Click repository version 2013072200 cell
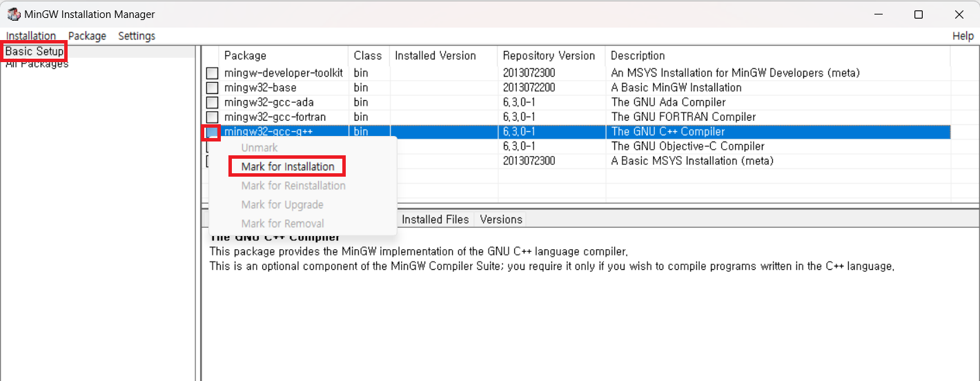980x381 pixels. click(529, 88)
